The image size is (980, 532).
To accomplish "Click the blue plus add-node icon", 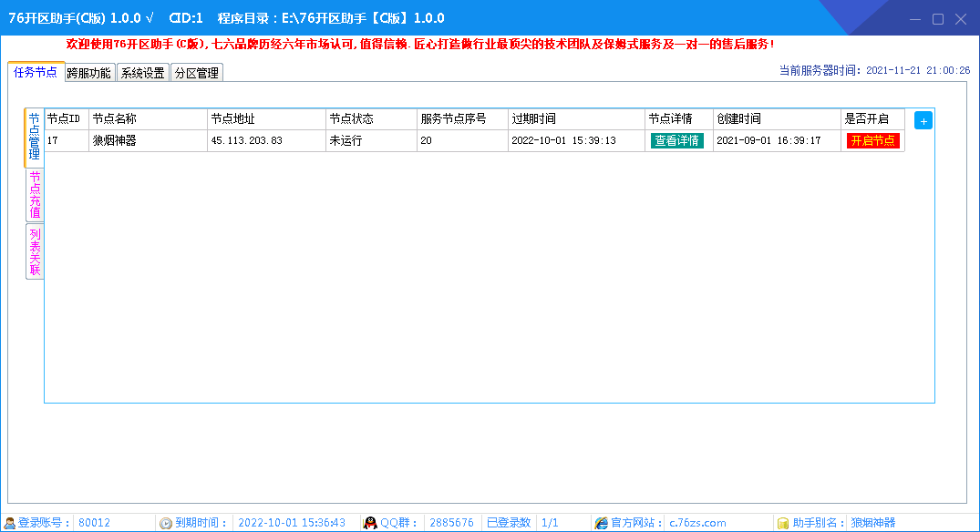I will tap(923, 121).
